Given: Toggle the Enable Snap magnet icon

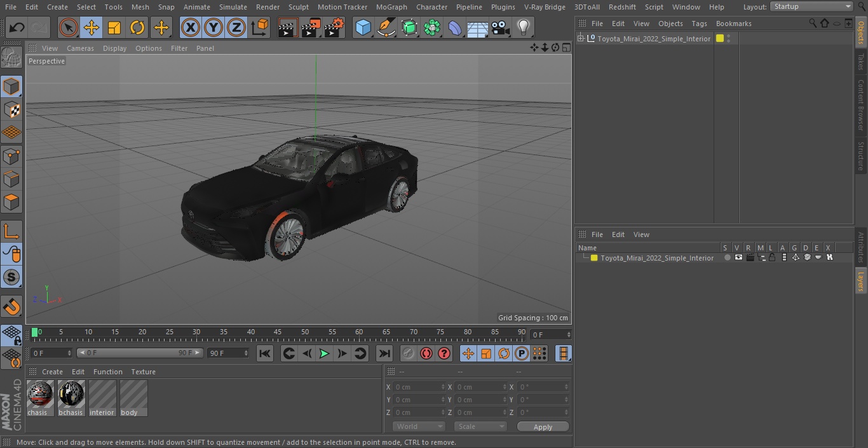Looking at the screenshot, I should 11,307.
